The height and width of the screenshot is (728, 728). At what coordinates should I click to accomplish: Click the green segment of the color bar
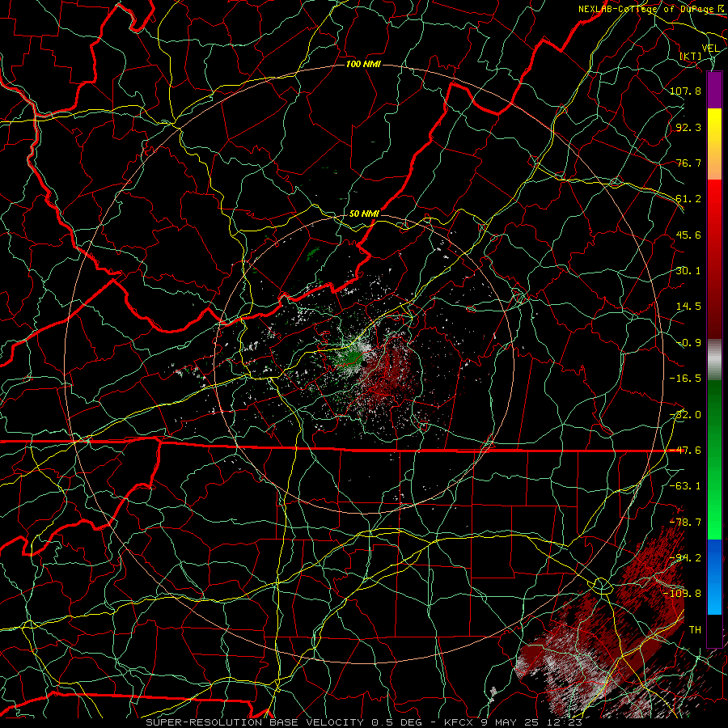point(714,459)
